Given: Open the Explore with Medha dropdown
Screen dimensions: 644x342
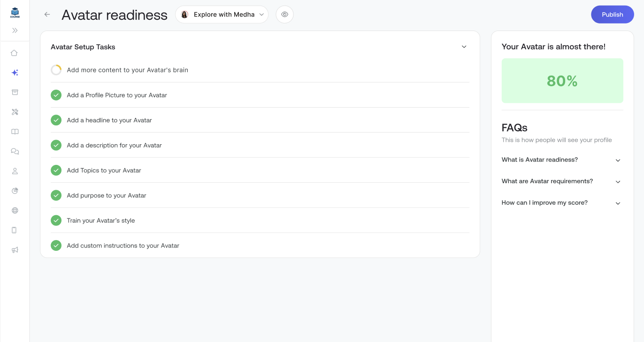Looking at the screenshot, I should [222, 15].
